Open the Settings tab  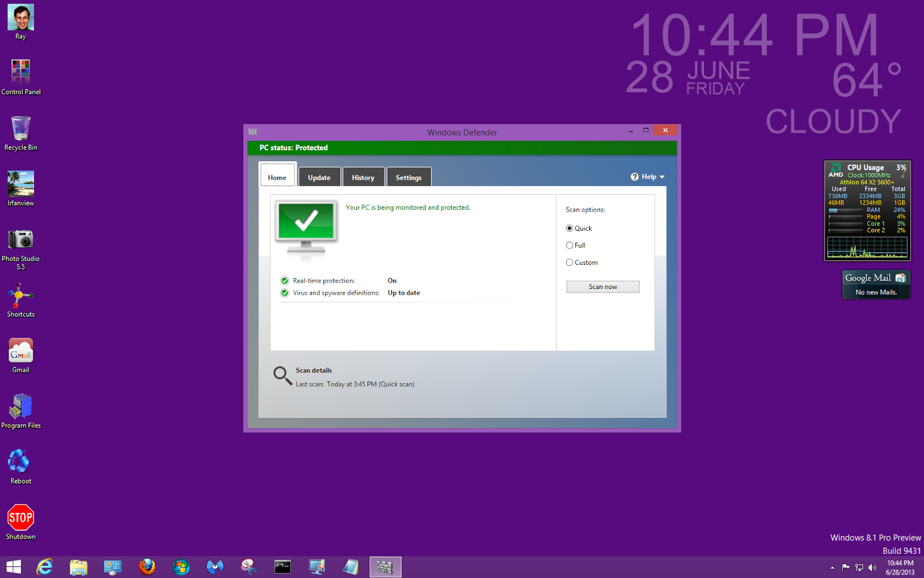409,177
